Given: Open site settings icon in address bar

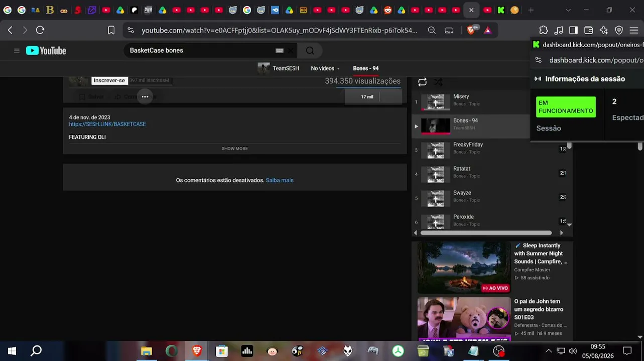Looking at the screenshot, I should tap(131, 30).
